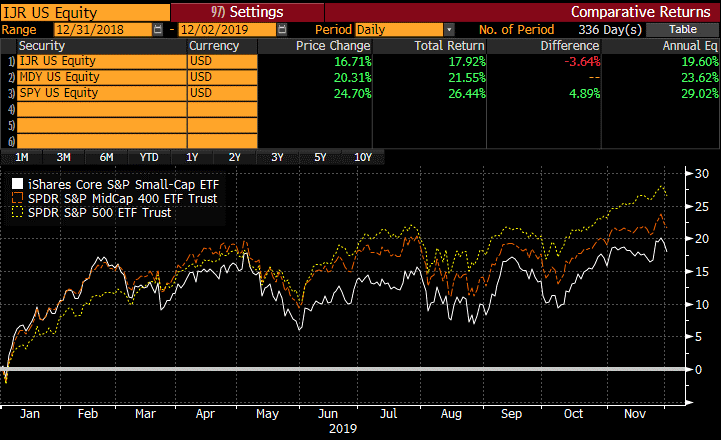
Task: Select the 5Y range tab
Action: point(320,158)
